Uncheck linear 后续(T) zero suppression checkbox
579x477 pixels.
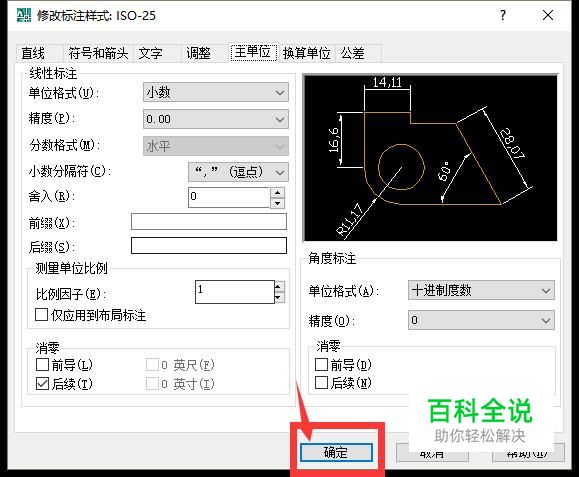click(42, 384)
